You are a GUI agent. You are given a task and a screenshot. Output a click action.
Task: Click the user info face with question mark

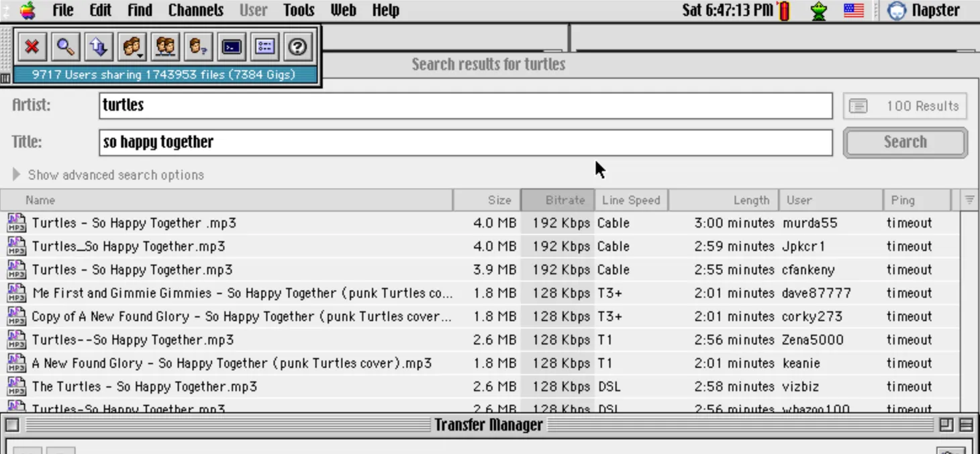(198, 46)
